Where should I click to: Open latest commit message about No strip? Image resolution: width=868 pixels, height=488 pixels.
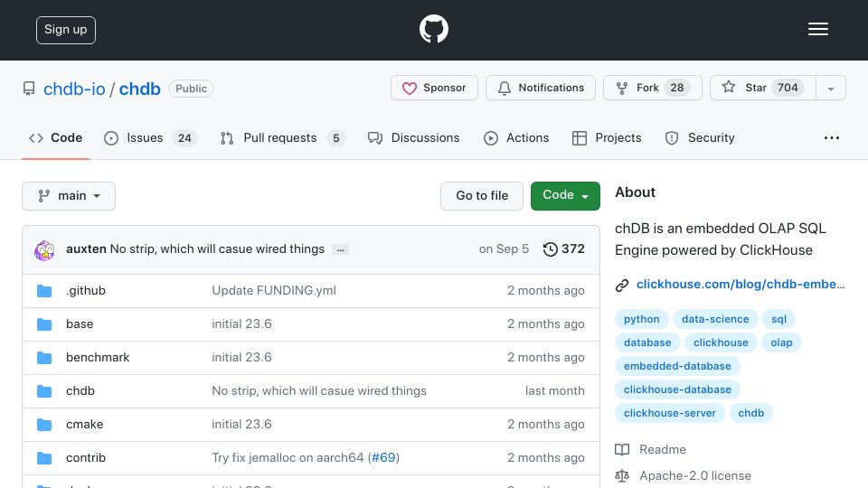coord(217,249)
